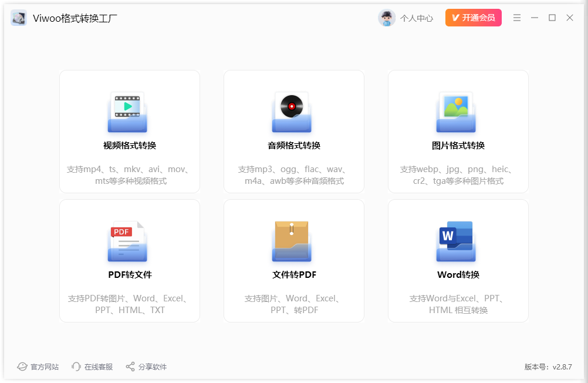The image size is (588, 383).
Task: Open the hamburger menu in title bar
Action: pyautogui.click(x=517, y=18)
